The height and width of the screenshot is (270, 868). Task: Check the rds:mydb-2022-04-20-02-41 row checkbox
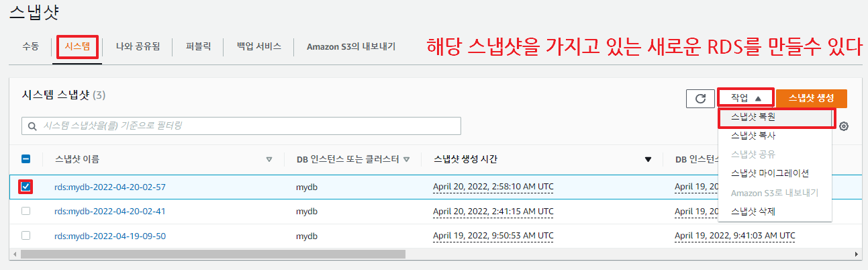coord(26,211)
